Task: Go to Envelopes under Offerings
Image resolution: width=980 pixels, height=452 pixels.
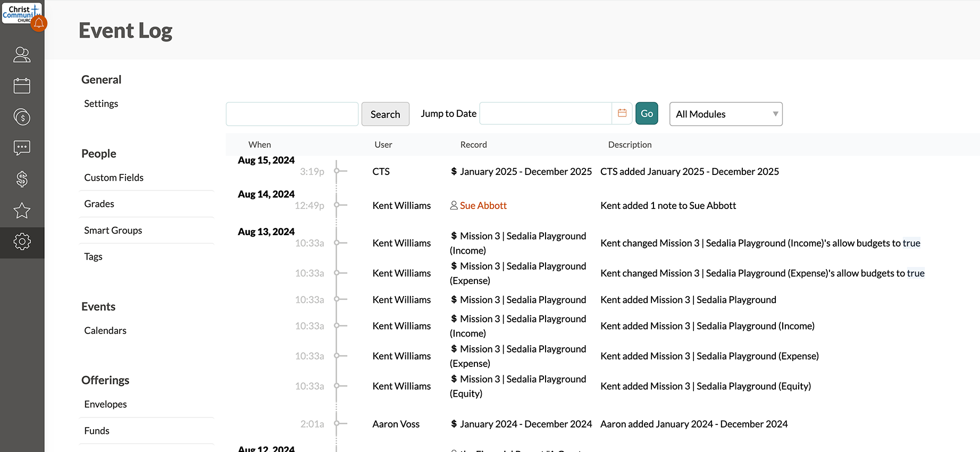Action: [105, 404]
